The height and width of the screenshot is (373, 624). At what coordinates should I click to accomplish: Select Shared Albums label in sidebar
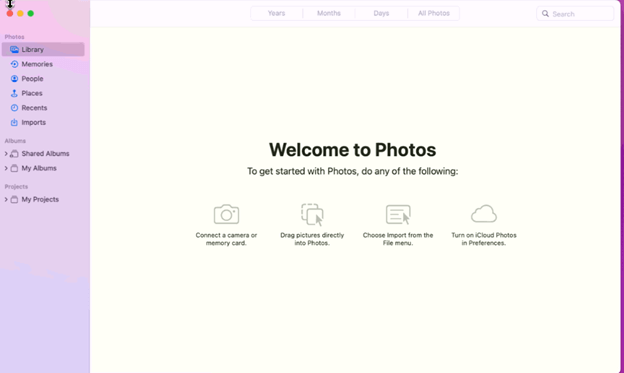coord(45,154)
